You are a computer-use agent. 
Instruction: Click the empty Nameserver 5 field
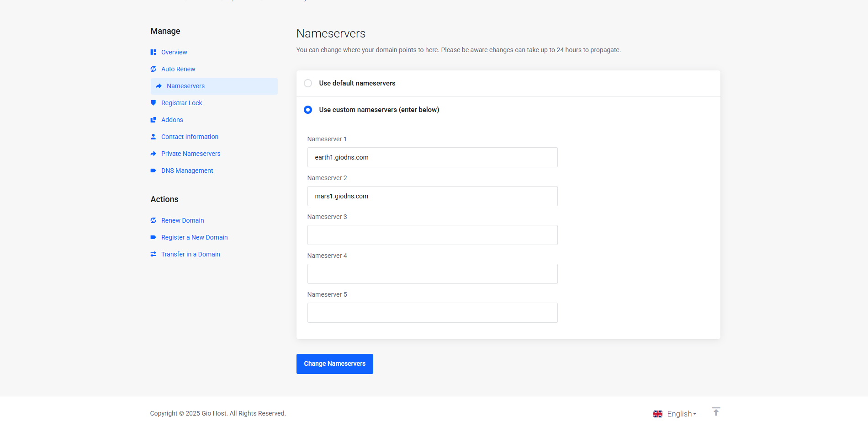click(x=433, y=313)
